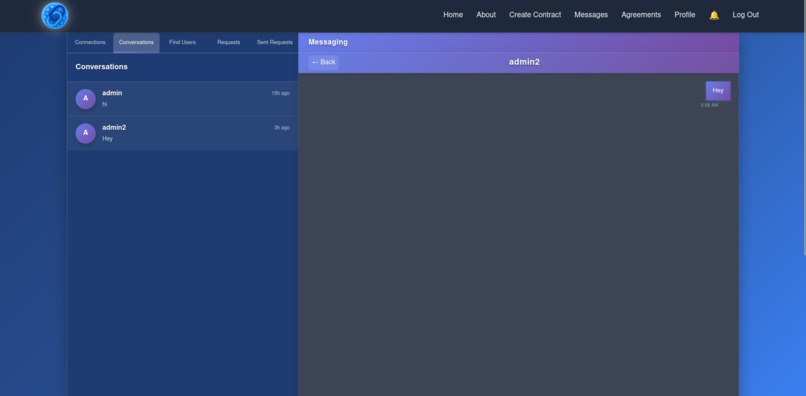
Task: Open Agreements page
Action: click(x=641, y=15)
